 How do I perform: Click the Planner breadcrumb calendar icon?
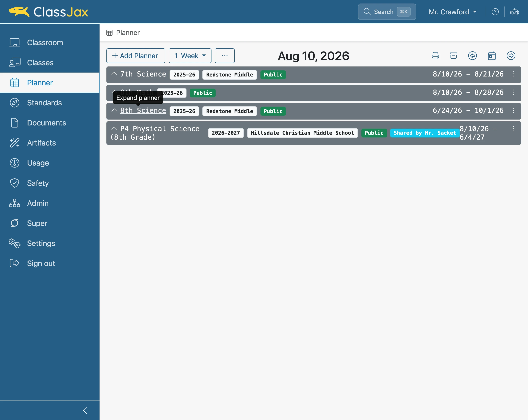pos(109,33)
